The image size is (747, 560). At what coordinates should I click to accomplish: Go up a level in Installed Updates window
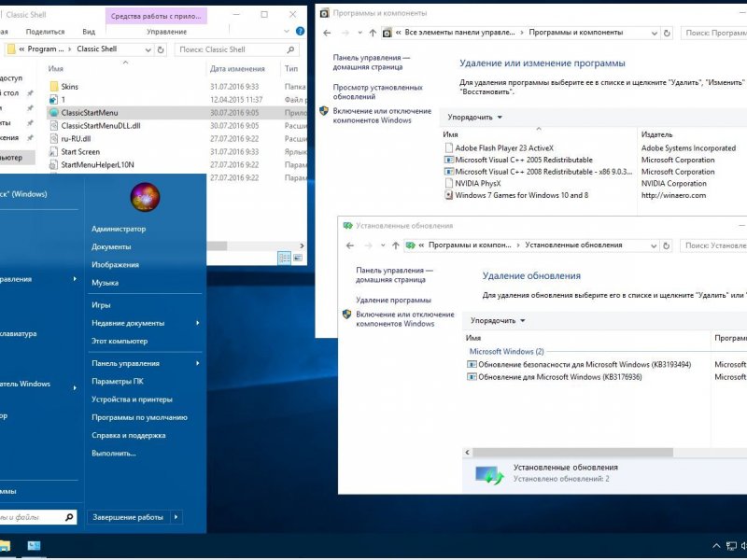point(395,245)
